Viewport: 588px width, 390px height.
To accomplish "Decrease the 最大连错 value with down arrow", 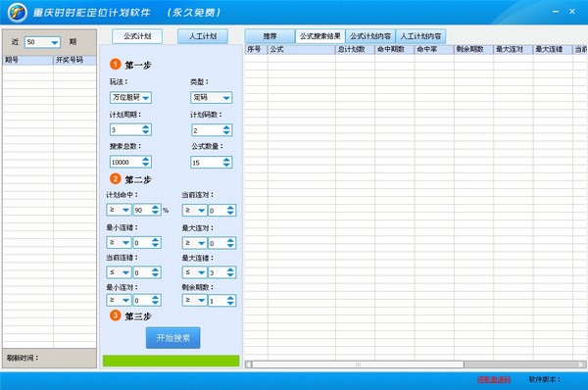I will [x=230, y=275].
